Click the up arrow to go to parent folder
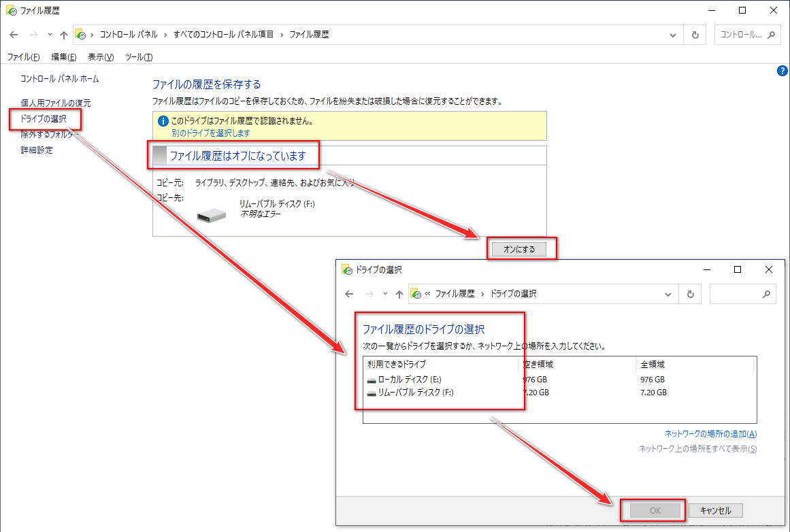 point(63,34)
